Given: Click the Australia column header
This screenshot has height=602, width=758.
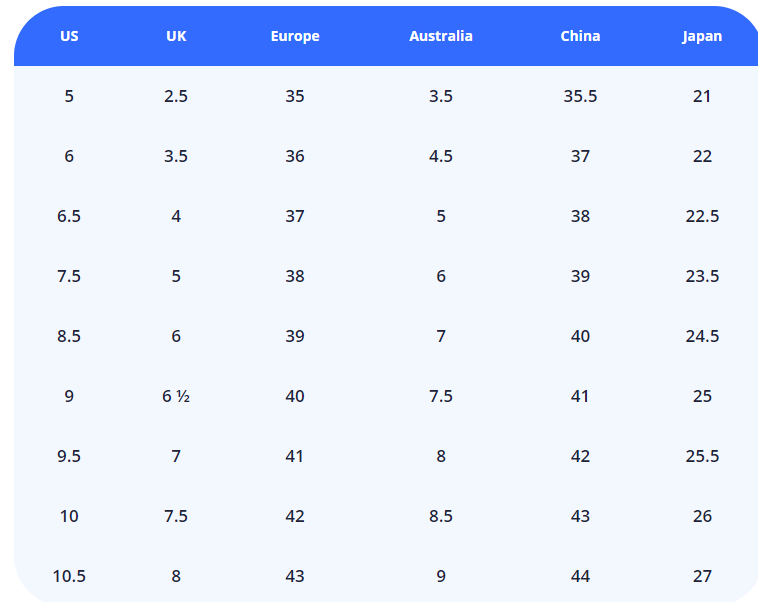Looking at the screenshot, I should (441, 36).
